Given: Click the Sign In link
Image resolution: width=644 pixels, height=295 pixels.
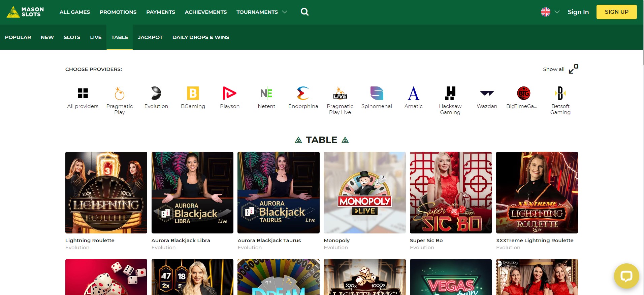Looking at the screenshot, I should (x=578, y=12).
